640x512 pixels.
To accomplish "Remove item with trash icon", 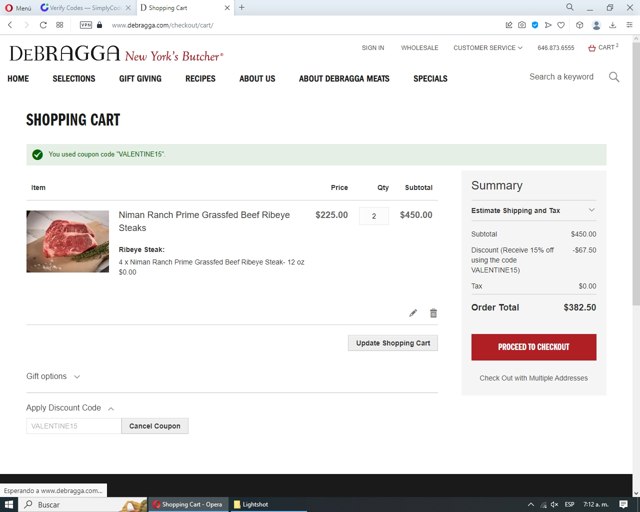I will [433, 313].
